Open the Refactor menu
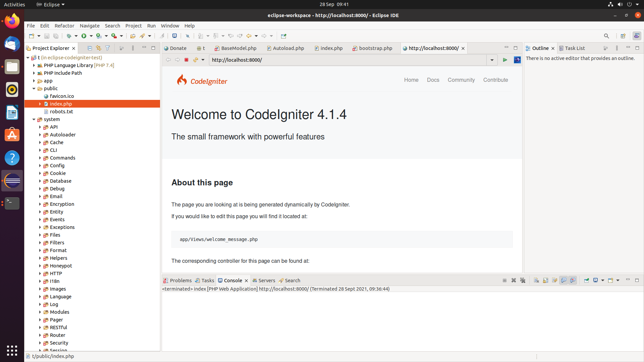 click(x=64, y=25)
